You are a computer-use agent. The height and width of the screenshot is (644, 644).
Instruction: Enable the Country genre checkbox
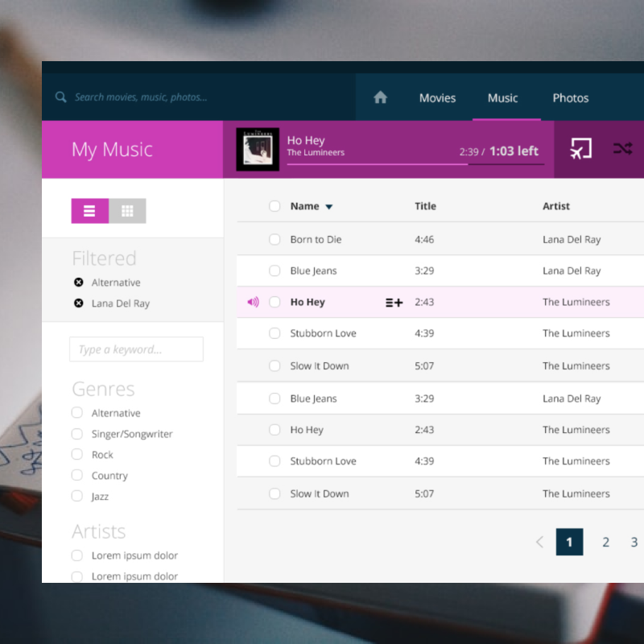click(x=77, y=475)
